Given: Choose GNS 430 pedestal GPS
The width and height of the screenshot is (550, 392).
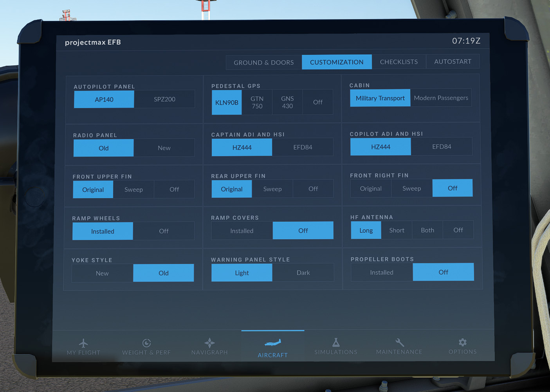Looking at the screenshot, I should click(287, 102).
